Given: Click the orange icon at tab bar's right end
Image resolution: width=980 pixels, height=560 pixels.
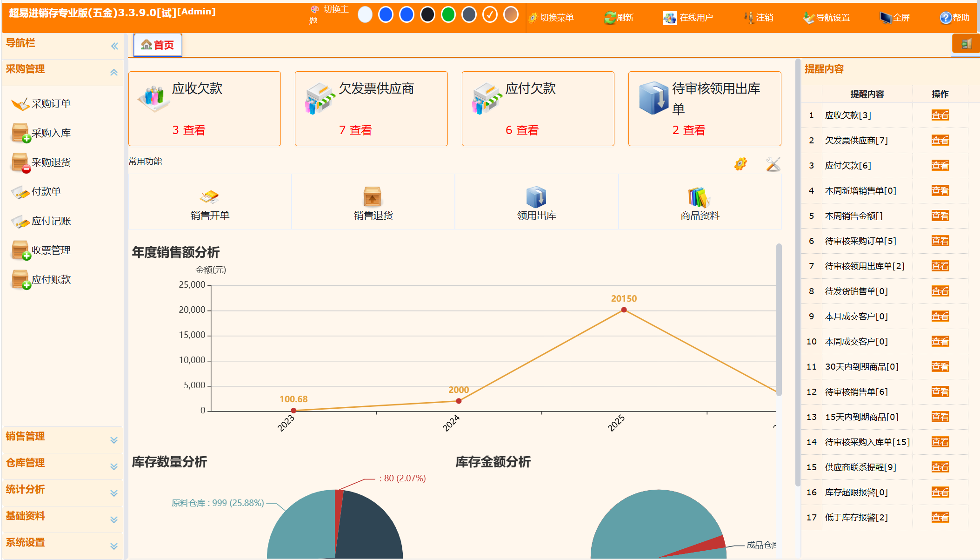Looking at the screenshot, I should [966, 44].
